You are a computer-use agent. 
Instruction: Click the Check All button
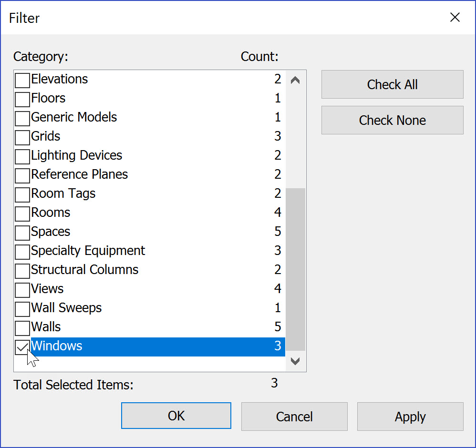point(392,84)
